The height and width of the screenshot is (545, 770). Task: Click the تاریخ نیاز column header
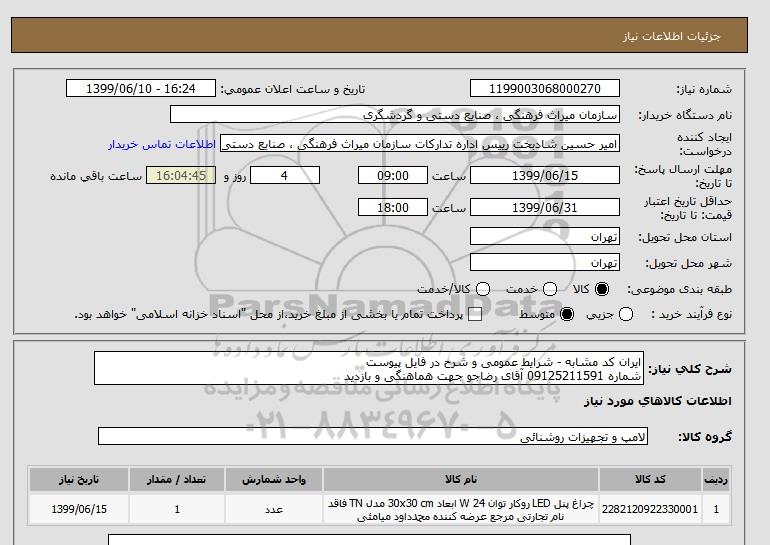pos(79,479)
